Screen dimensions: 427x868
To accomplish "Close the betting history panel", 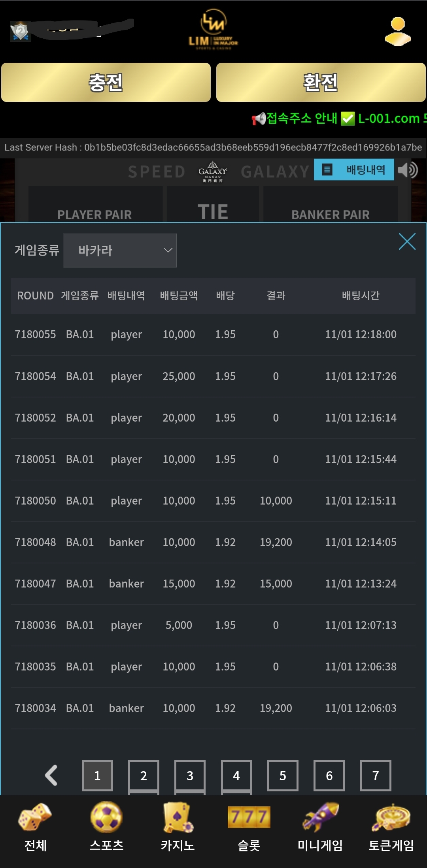I will click(407, 241).
